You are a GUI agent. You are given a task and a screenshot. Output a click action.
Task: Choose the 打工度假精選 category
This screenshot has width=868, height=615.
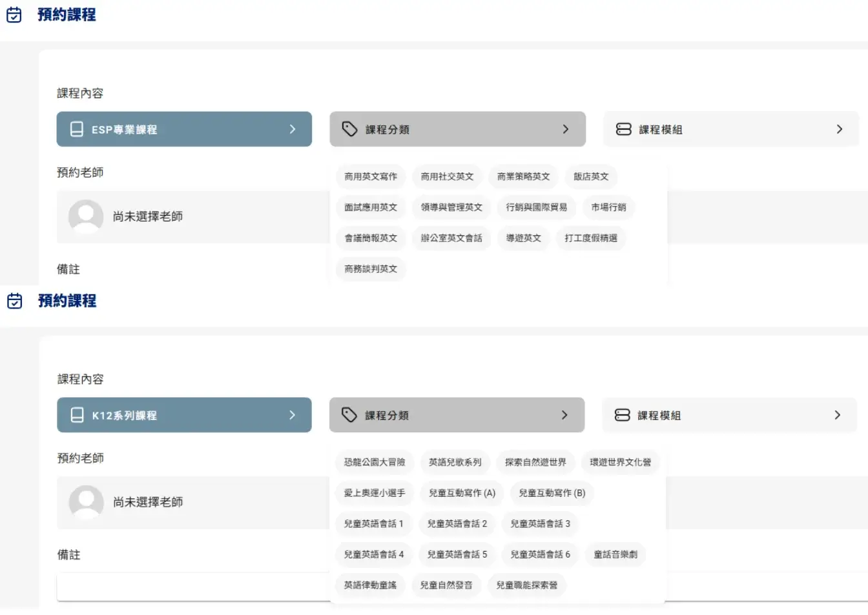591,238
